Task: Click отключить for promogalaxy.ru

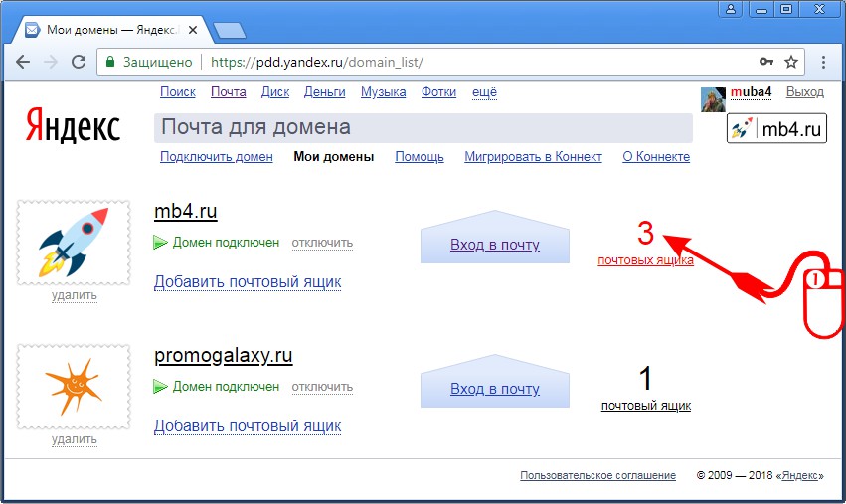Action: pyautogui.click(x=322, y=387)
